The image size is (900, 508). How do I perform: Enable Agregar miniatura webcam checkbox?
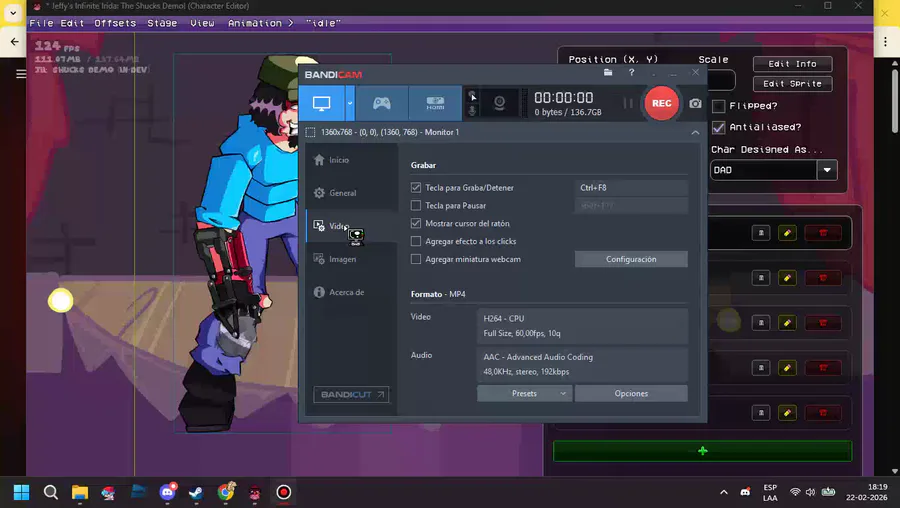[x=416, y=259]
